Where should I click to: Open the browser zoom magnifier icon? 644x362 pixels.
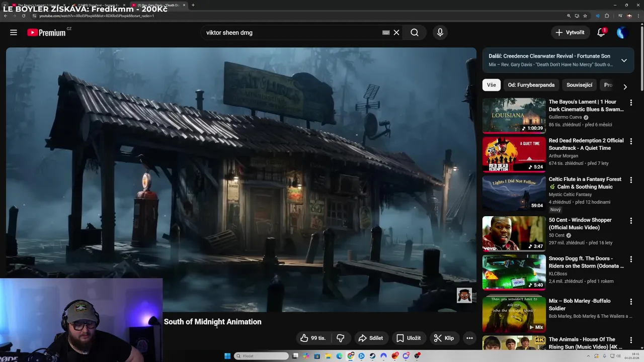coord(569,16)
